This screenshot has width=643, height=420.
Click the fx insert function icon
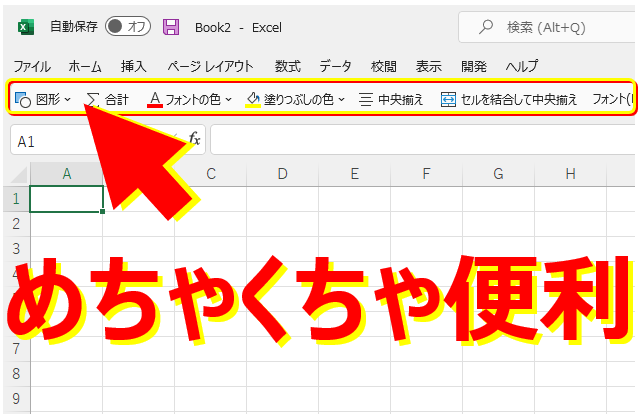click(195, 140)
